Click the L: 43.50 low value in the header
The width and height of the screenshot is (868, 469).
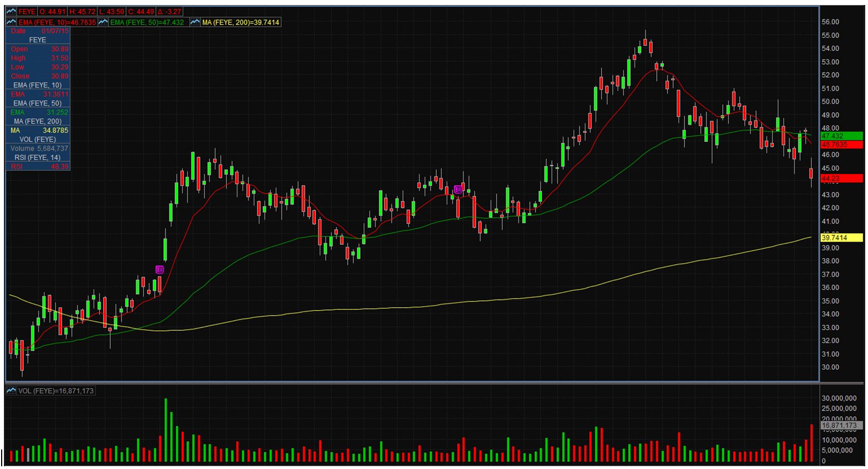point(112,12)
